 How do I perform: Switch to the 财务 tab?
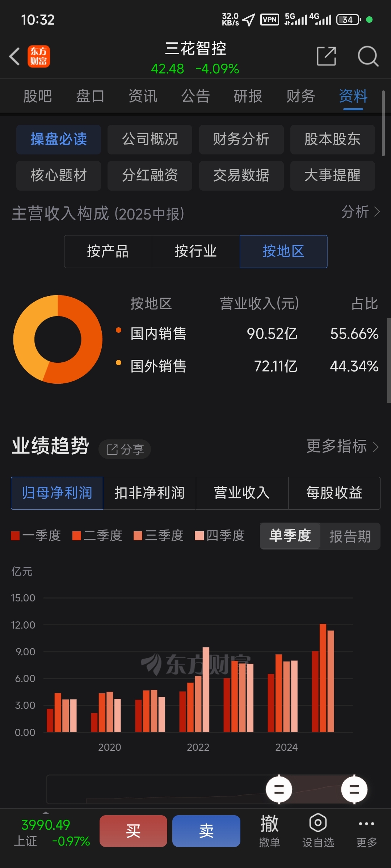(300, 96)
